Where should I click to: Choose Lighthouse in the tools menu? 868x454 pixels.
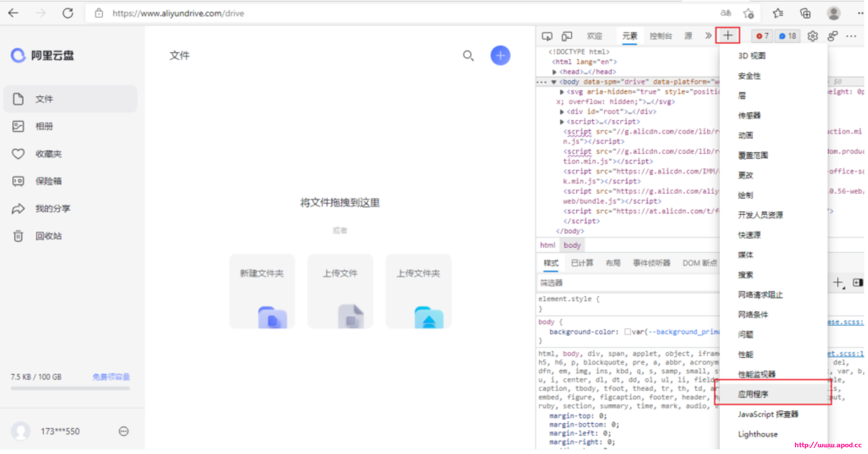[758, 434]
